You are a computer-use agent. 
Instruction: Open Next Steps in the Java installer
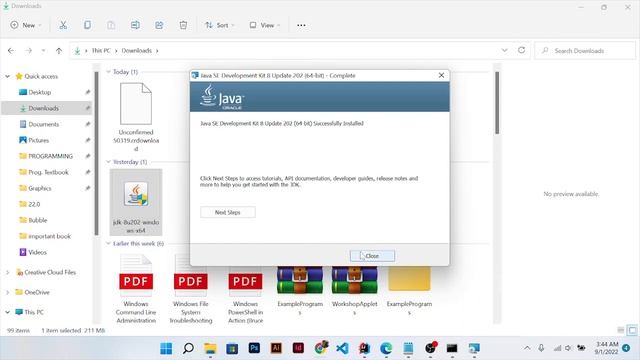click(x=228, y=212)
